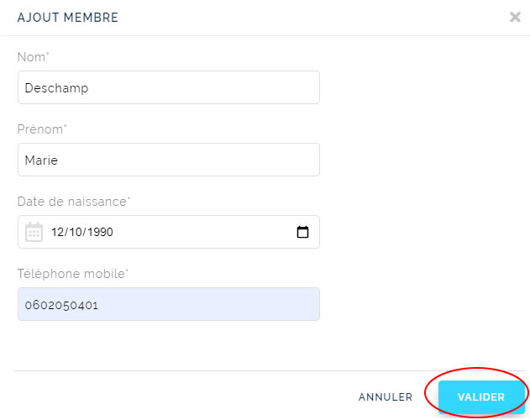Click the grey calendar icon in date field
Image resolution: width=530 pixels, height=420 pixels.
[x=34, y=232]
